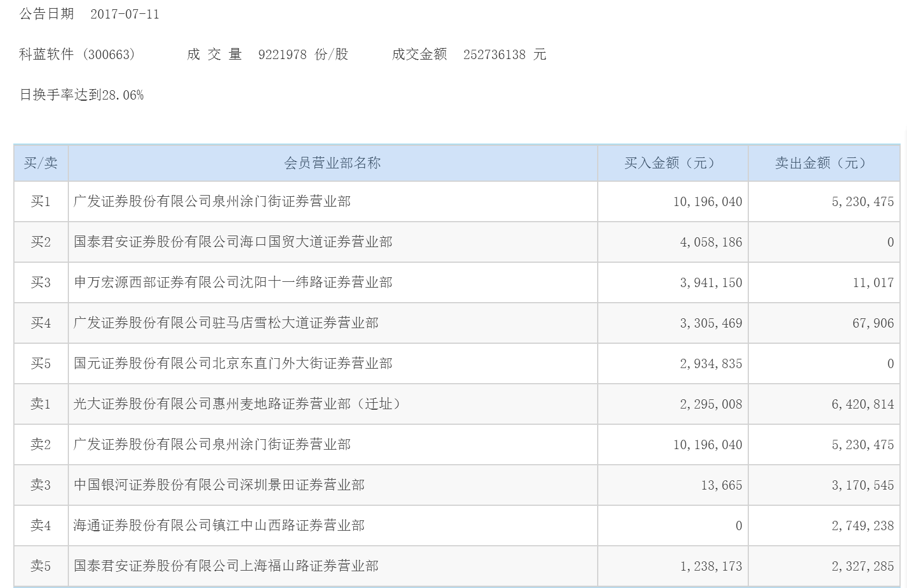Click sell amount 3,170,545
Viewport: 907px width, 588px height.
[863, 486]
